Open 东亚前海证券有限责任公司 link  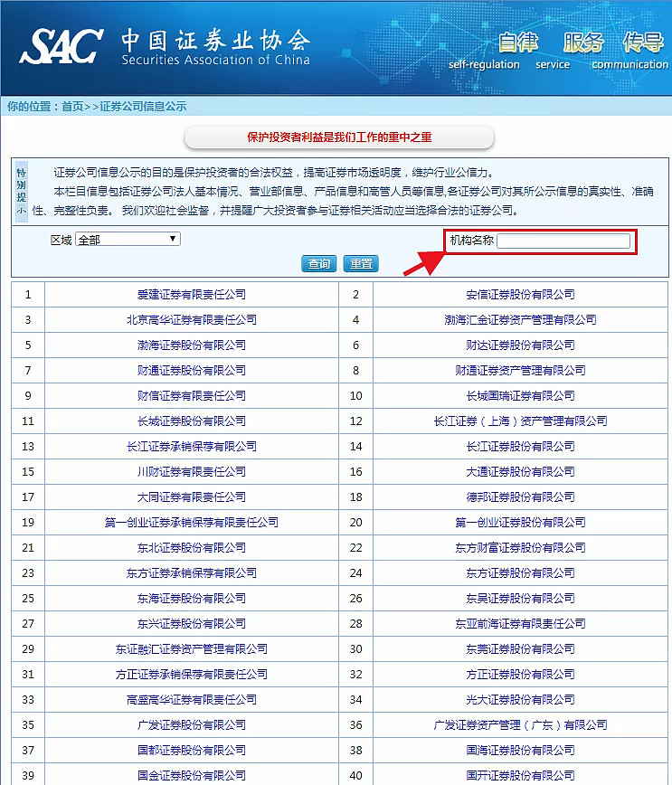520,624
